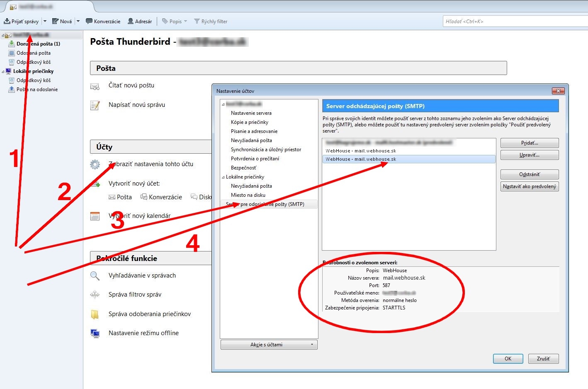Select the account's Odpadkový kôš folder
The width and height of the screenshot is (588, 389).
(33, 62)
